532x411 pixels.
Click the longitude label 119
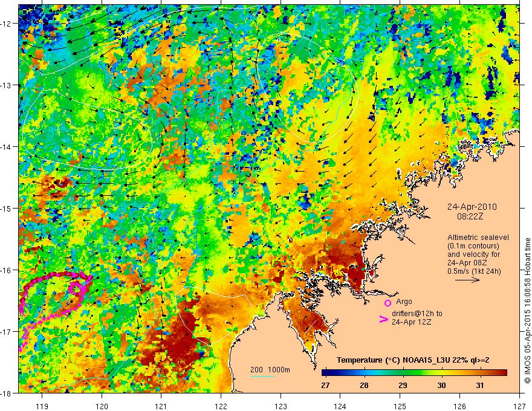(x=42, y=406)
